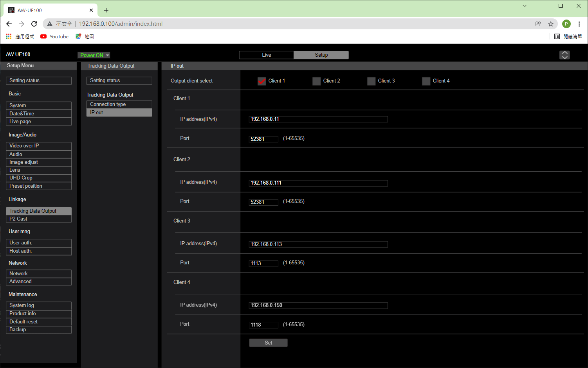
Task: Open the YouTube bookmark
Action: [x=54, y=36]
